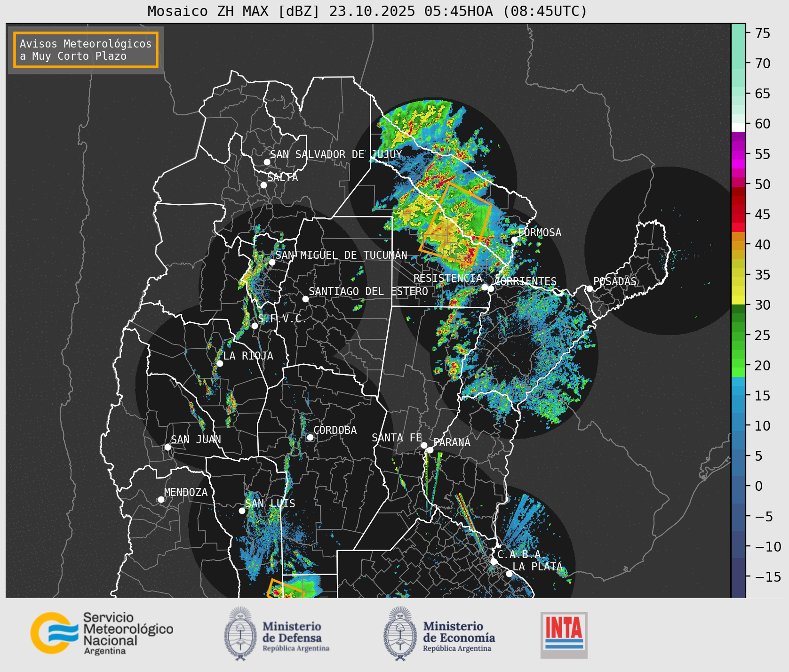The image size is (789, 672).
Task: Click the Santa Fe marker dot
Action: [424, 445]
